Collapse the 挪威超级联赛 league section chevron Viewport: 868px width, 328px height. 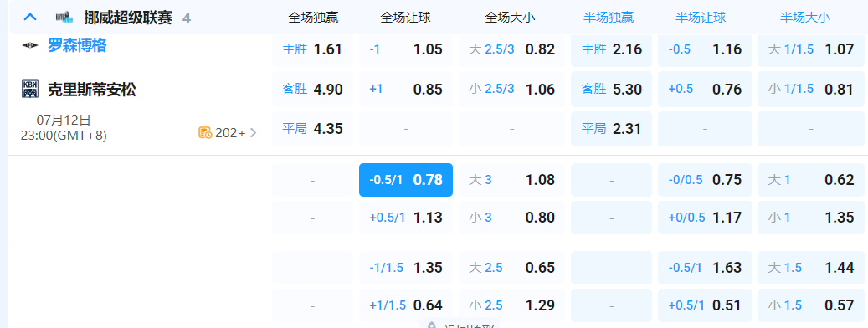(x=30, y=17)
